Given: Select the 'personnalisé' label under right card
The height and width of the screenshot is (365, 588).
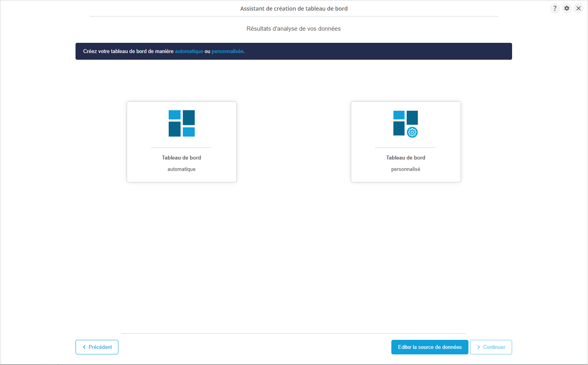Looking at the screenshot, I should pos(406,169).
